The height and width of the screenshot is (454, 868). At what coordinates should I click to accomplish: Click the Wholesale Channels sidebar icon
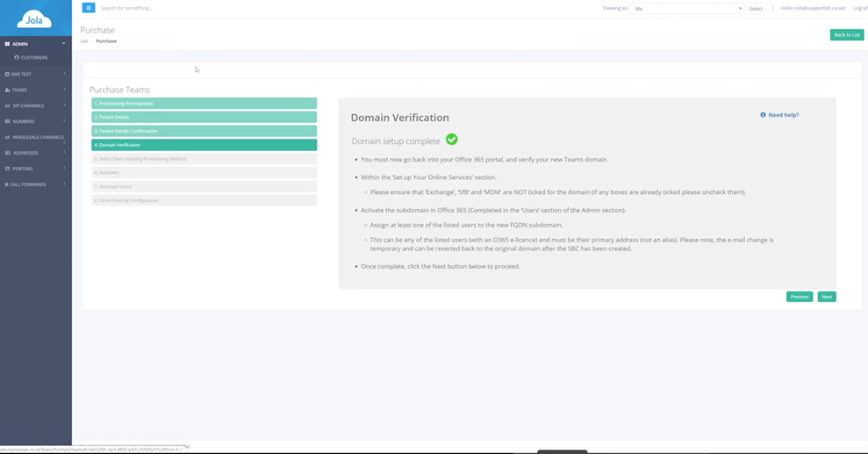7,137
